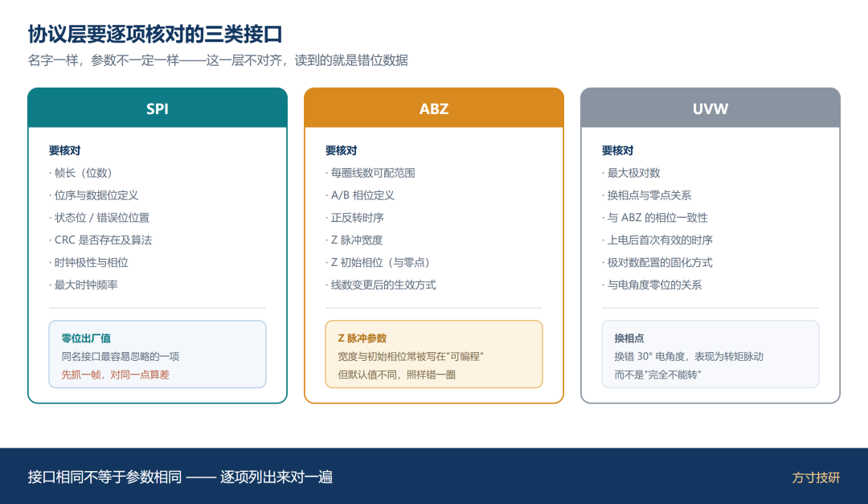The height and width of the screenshot is (504, 868).
Task: Click the red line 先抓一帧，对同一点算差
Action: coord(115,375)
